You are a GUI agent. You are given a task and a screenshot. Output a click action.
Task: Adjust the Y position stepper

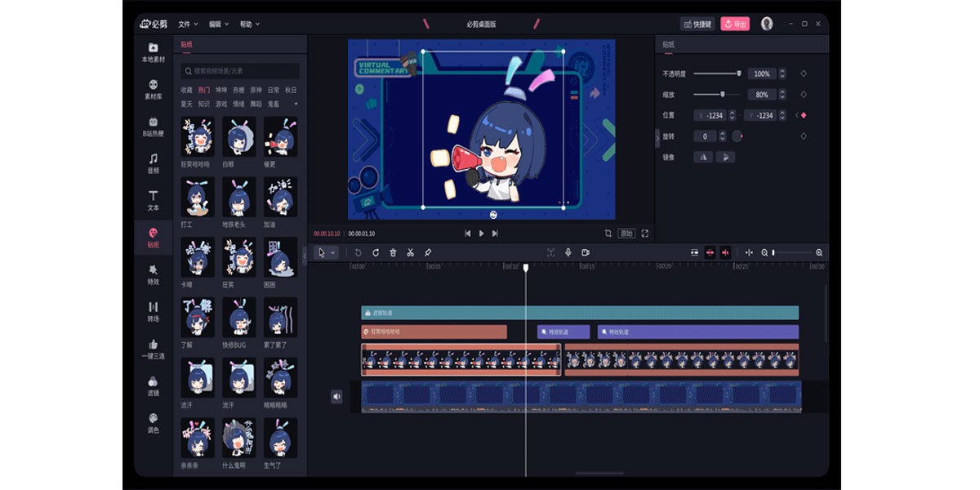tap(782, 115)
